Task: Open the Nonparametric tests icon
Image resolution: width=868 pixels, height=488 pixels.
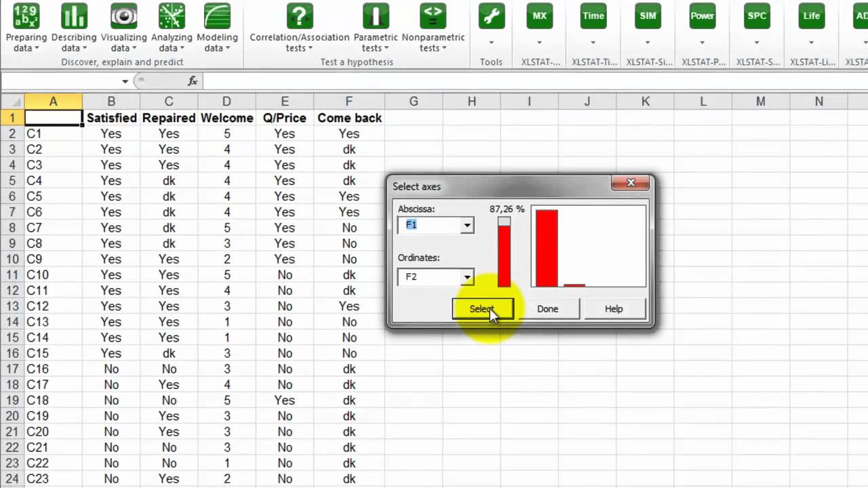Action: (x=433, y=16)
